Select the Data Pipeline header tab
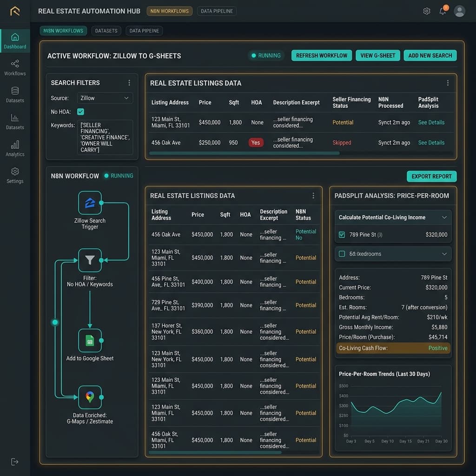 click(217, 11)
